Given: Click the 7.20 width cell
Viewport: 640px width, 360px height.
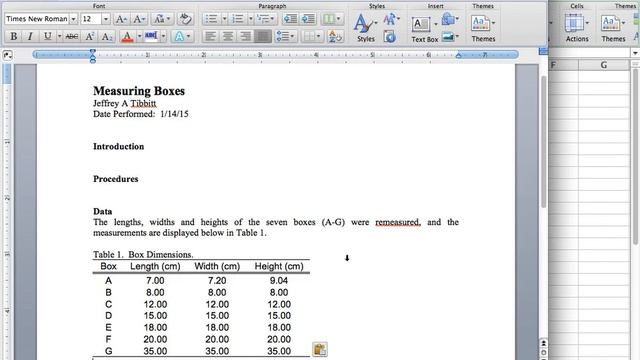Looking at the screenshot, I should [217, 280].
